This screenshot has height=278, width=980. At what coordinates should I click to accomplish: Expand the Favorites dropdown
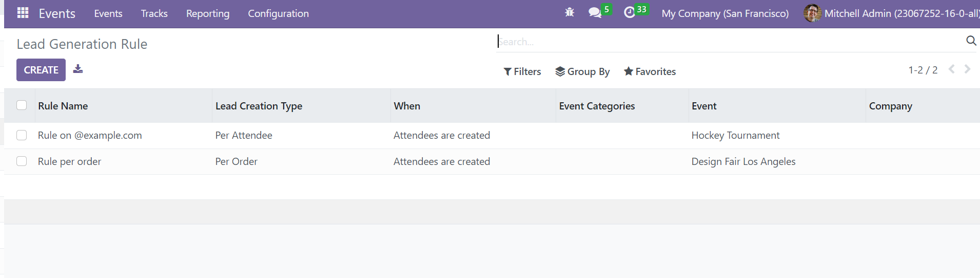(650, 71)
